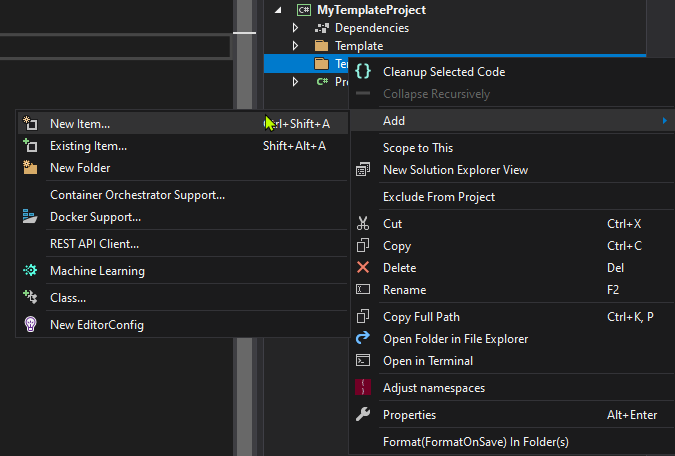Select Copy from context menu

point(512,245)
